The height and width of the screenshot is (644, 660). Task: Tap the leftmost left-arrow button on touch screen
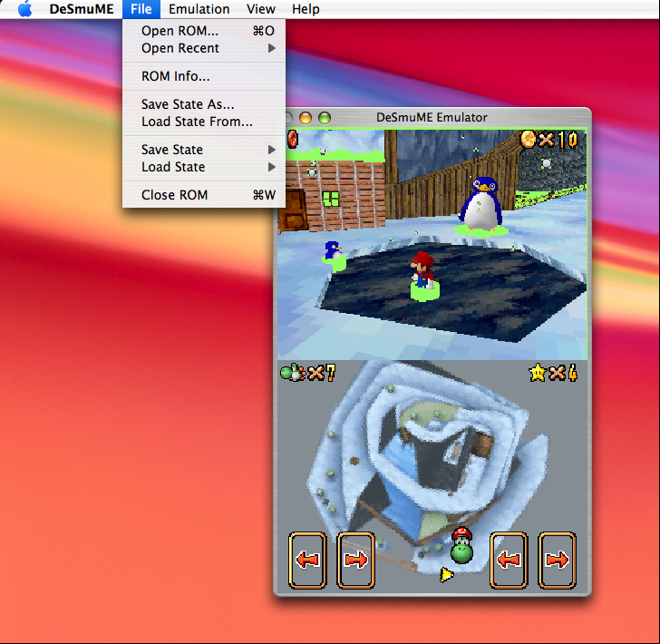307,560
